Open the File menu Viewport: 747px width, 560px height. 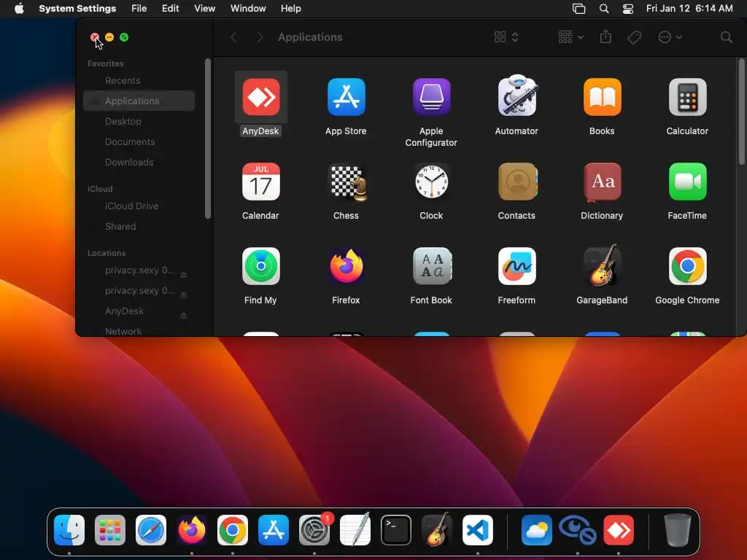[x=139, y=9]
